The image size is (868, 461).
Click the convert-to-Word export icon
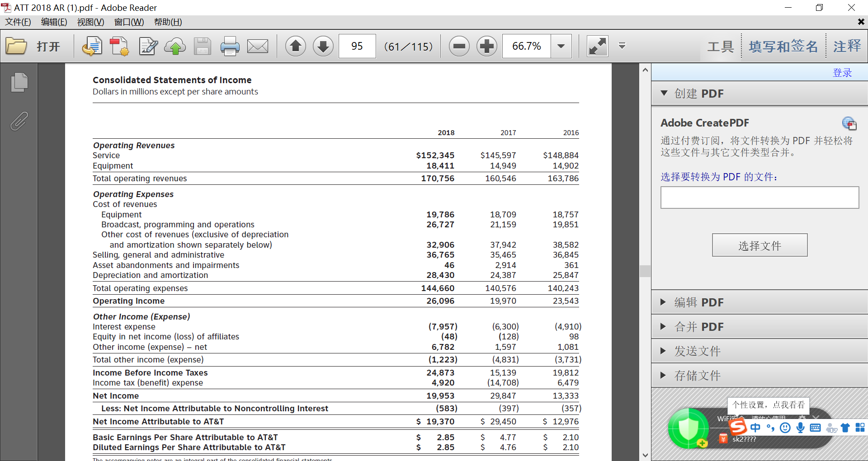pyautogui.click(x=92, y=46)
